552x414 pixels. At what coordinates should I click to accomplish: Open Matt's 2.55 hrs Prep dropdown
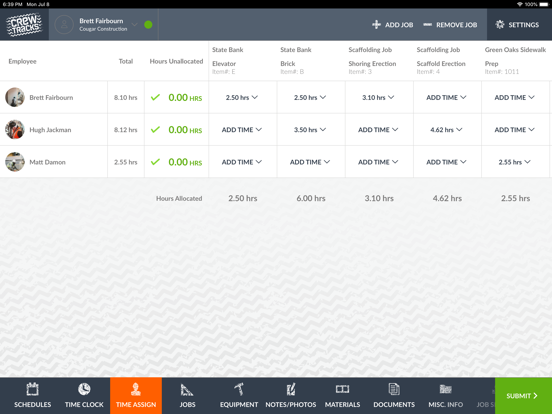click(x=514, y=162)
